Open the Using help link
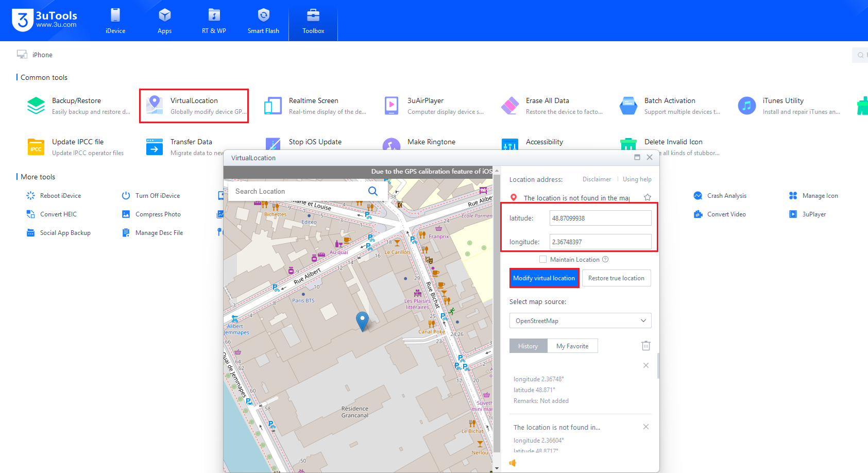The height and width of the screenshot is (473, 868). (x=637, y=179)
